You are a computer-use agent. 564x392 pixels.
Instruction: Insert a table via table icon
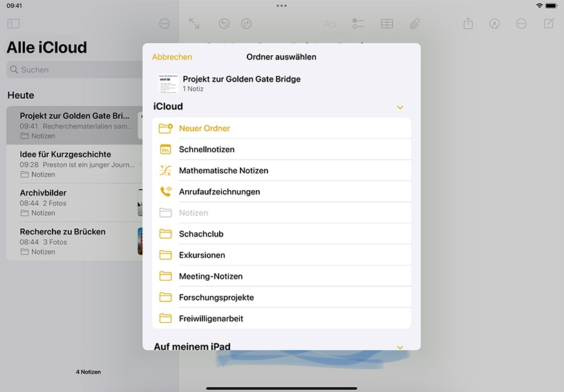click(386, 24)
